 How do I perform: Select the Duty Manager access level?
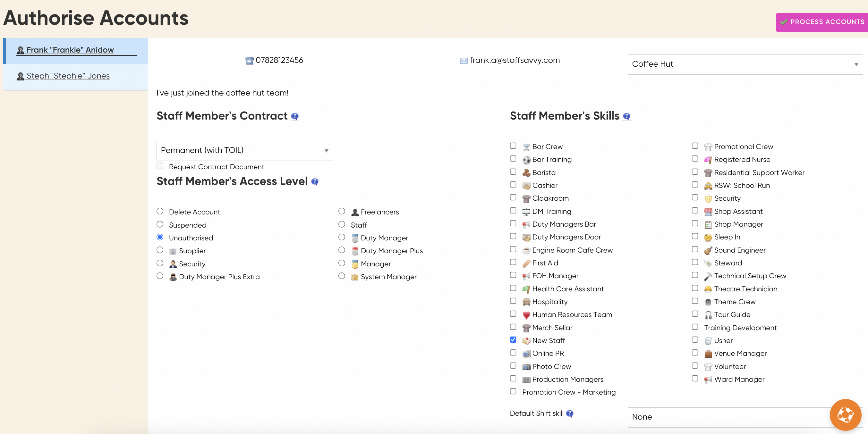[x=341, y=237]
